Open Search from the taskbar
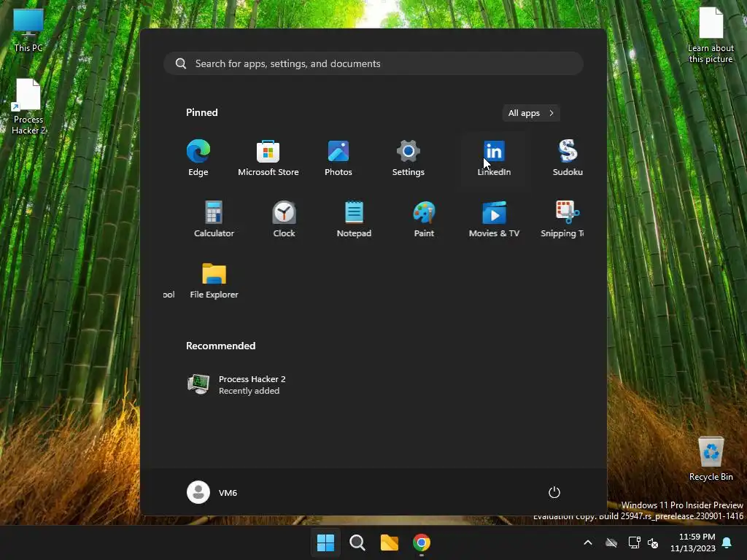The width and height of the screenshot is (747, 560). [357, 542]
